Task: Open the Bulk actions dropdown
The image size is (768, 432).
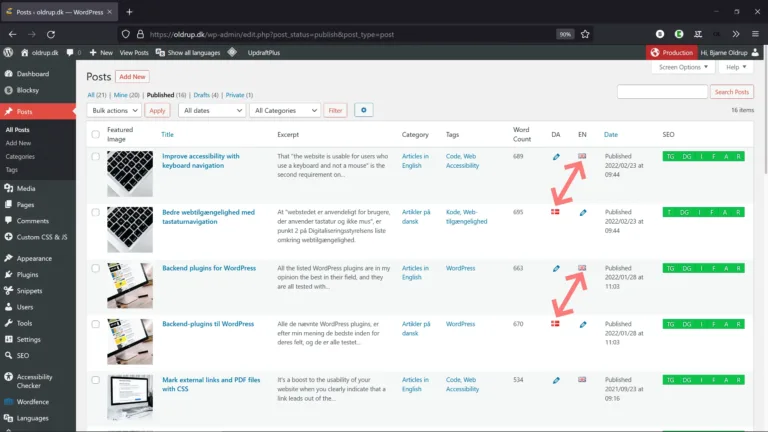Action: (x=114, y=110)
